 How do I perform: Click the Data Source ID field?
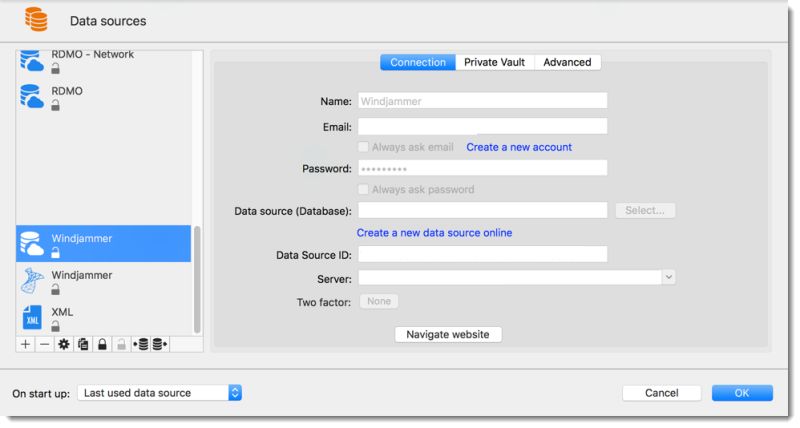click(483, 254)
